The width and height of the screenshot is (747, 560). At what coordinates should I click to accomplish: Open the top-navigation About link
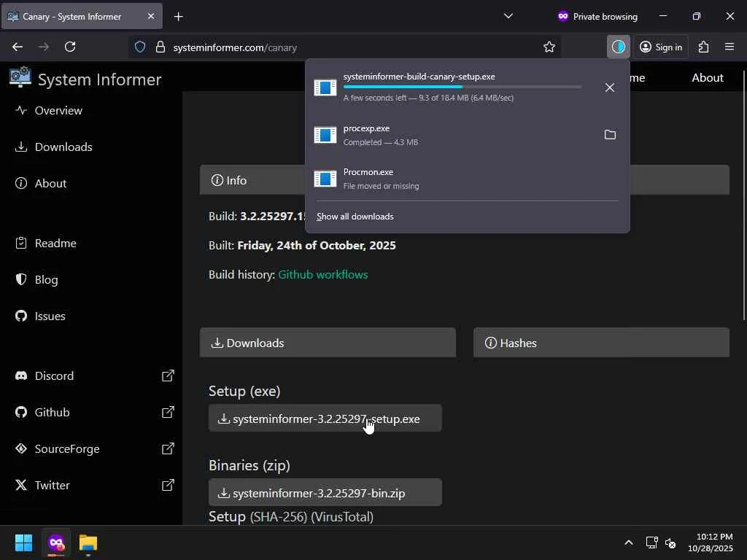tap(708, 77)
